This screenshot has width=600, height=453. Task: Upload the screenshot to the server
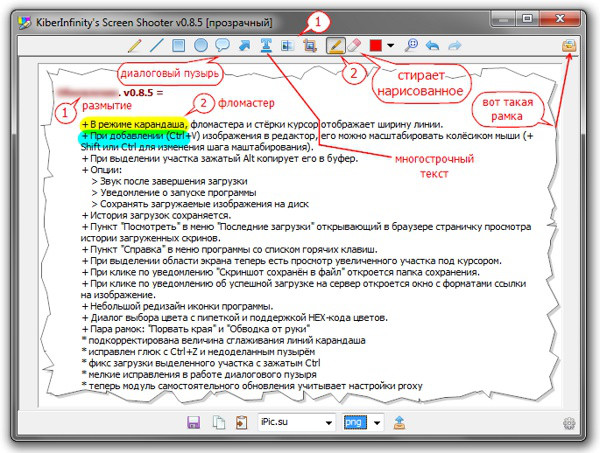click(x=400, y=423)
